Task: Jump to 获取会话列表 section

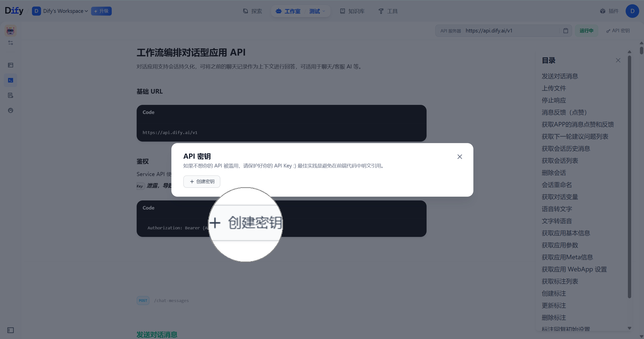Action: click(560, 161)
